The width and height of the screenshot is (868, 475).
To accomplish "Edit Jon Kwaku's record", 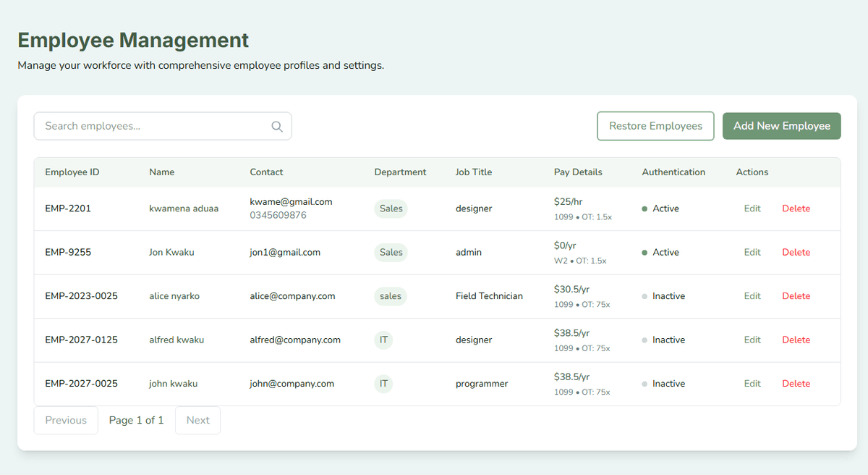I will pos(752,253).
